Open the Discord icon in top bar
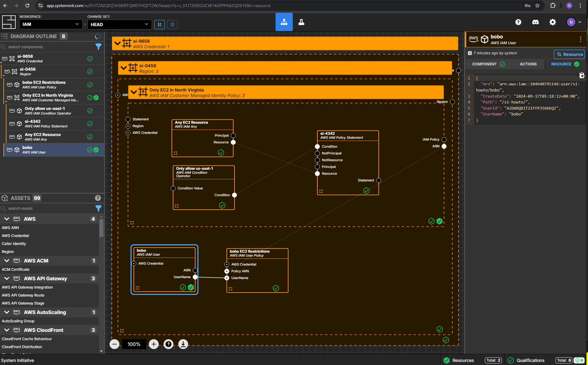Screen dimensions: 588x365 click(x=536, y=22)
